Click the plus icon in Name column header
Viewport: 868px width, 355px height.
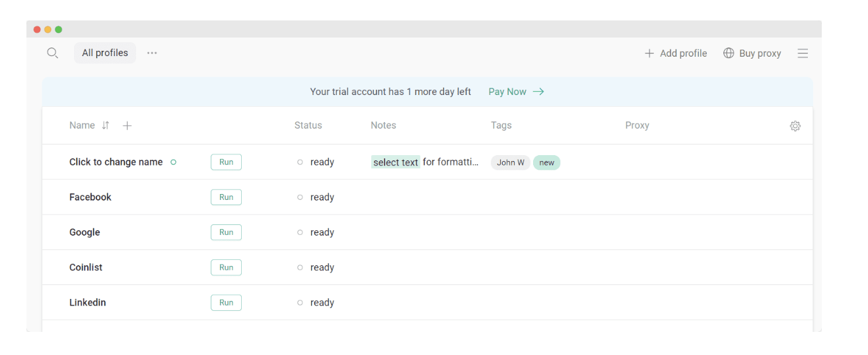[127, 125]
